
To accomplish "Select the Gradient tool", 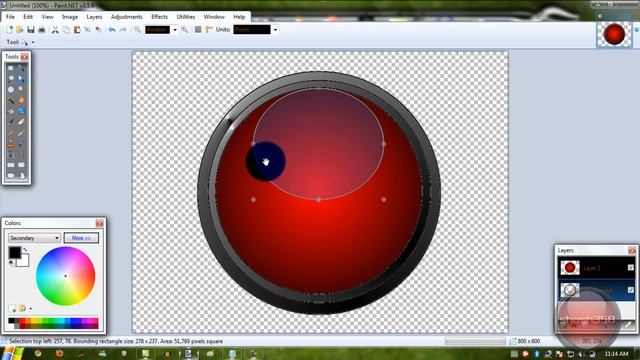I will [x=21, y=111].
